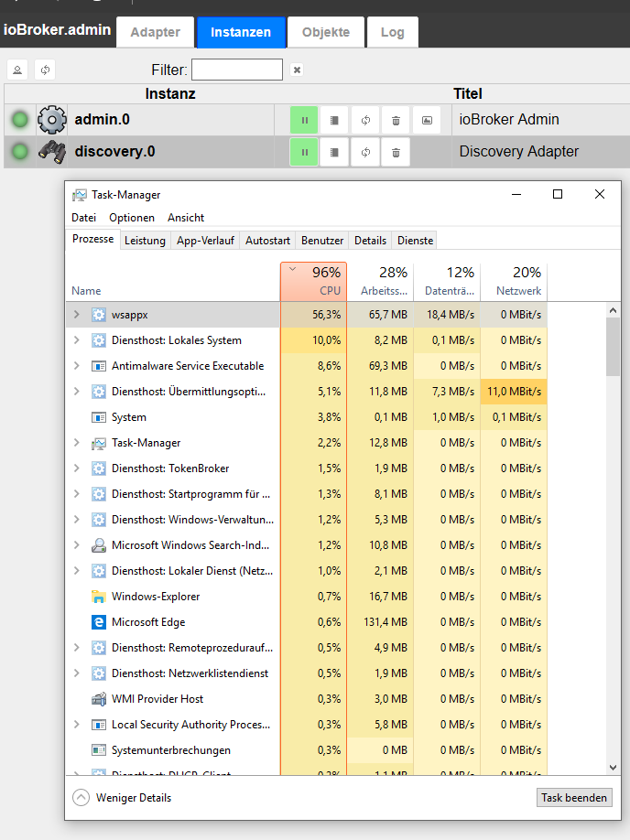Image resolution: width=630 pixels, height=840 pixels.
Task: Click the green status indicator of admin.0
Action: [x=20, y=120]
